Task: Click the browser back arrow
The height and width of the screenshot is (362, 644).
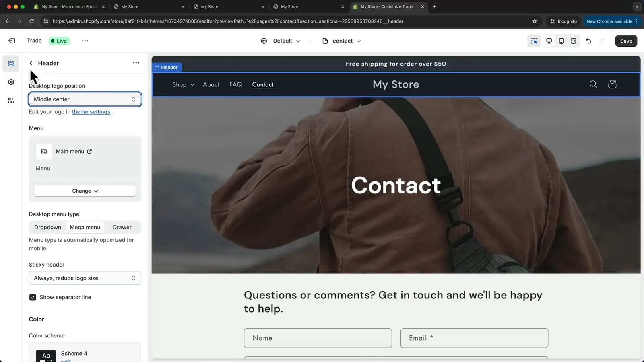Action: pyautogui.click(x=7, y=21)
